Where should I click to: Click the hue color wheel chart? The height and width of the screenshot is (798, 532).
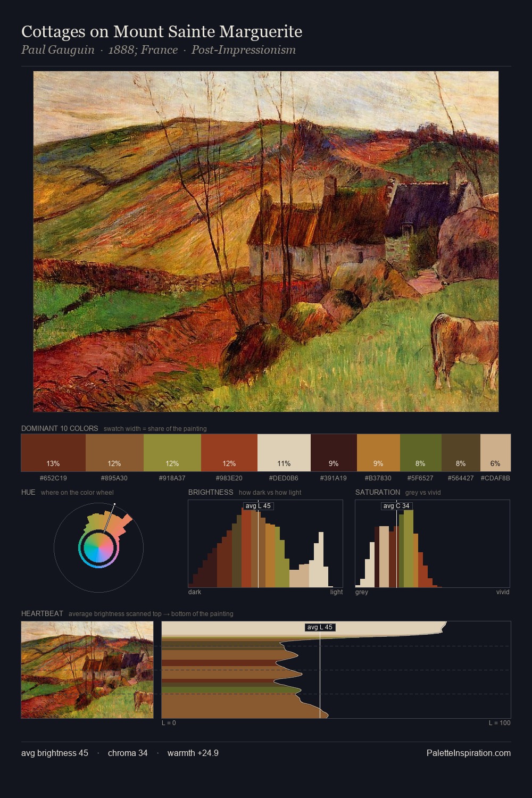point(98,547)
